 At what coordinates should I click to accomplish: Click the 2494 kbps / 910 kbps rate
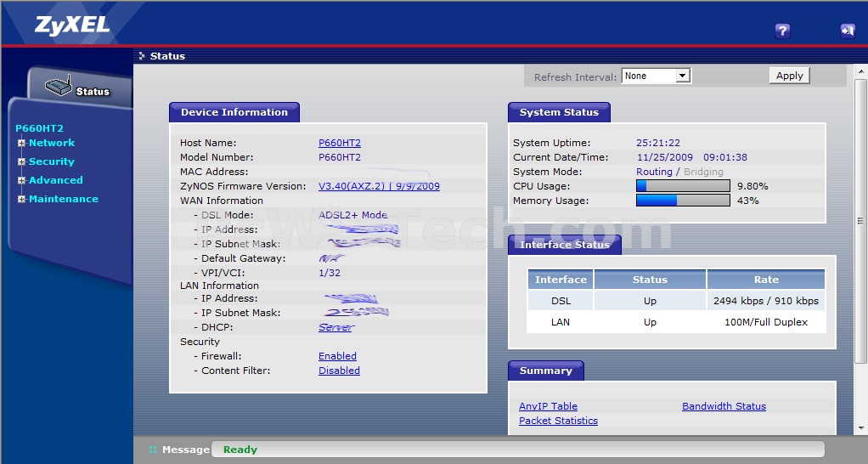pyautogui.click(x=766, y=301)
